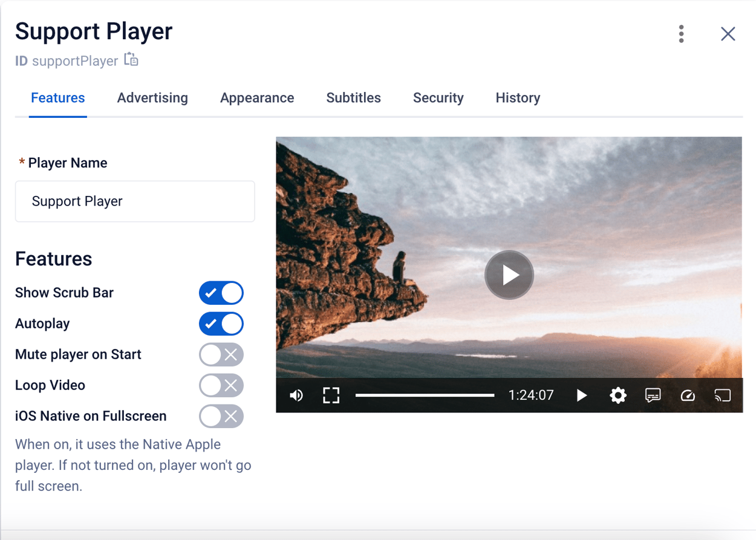Turn on Loop Video
The height and width of the screenshot is (540, 756).
[221, 385]
